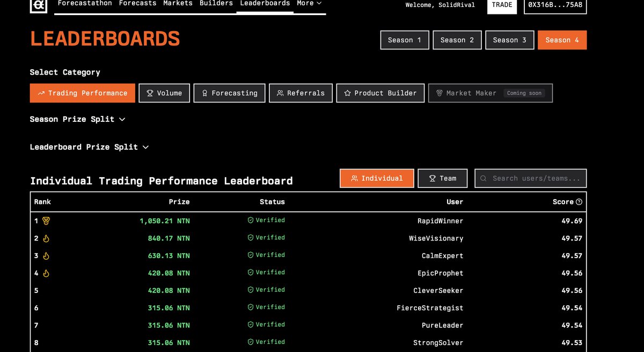The height and width of the screenshot is (352, 644).
Task: Switch to Season 2
Action: (x=457, y=40)
